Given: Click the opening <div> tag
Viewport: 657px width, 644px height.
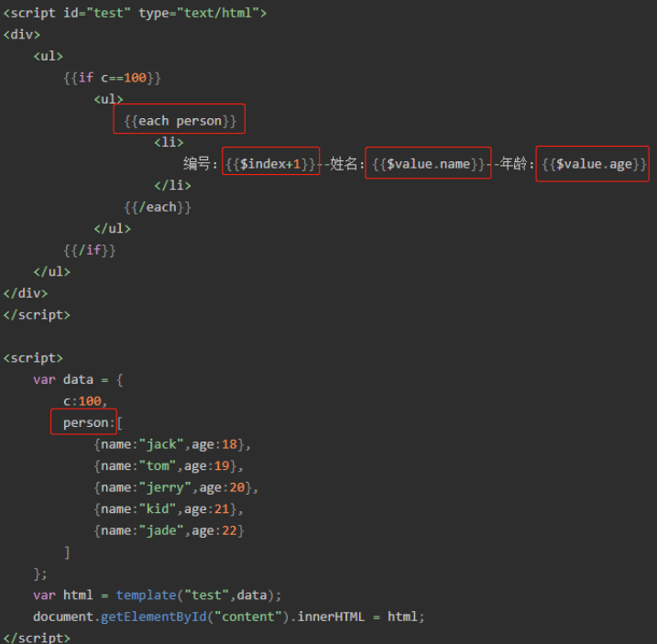Looking at the screenshot, I should coord(22,35).
